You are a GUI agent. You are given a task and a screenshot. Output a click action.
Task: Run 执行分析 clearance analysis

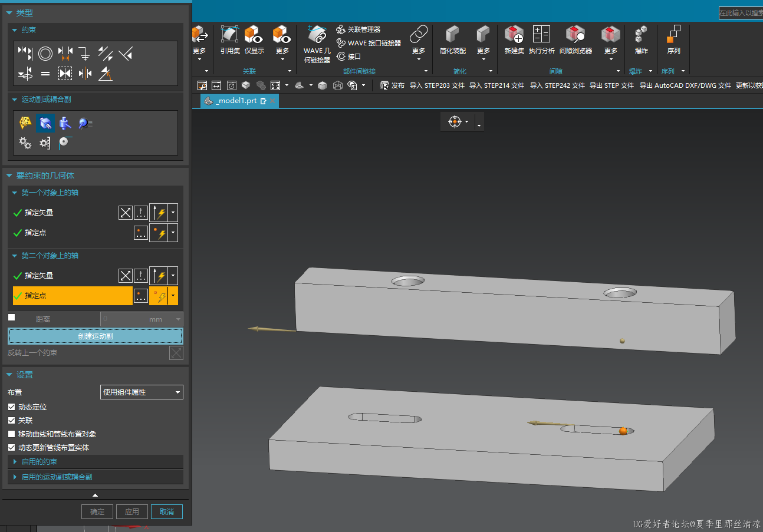pyautogui.click(x=541, y=40)
